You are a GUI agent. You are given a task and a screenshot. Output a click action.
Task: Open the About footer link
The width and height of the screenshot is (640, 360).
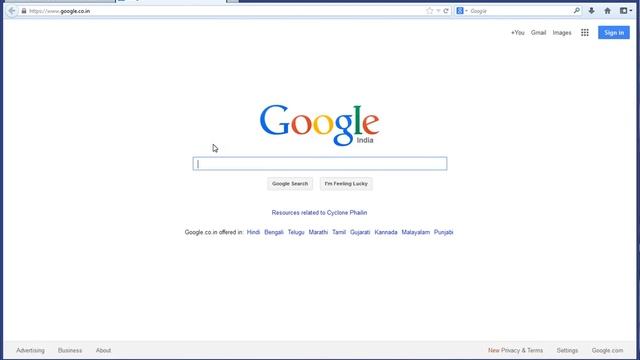[x=103, y=350]
